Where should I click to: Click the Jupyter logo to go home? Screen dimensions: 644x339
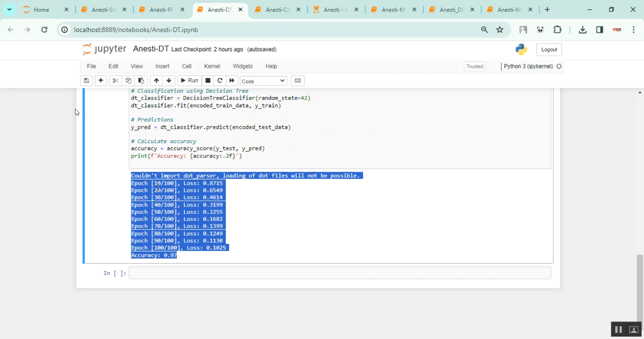tap(104, 49)
